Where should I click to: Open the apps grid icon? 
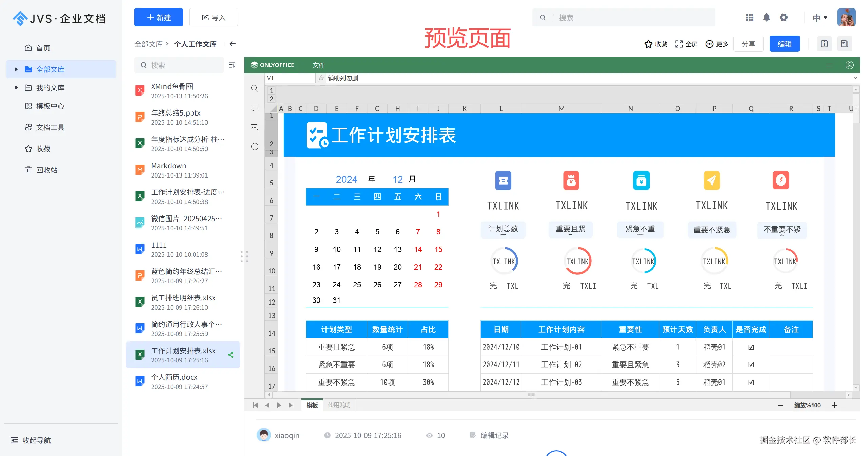[749, 17]
